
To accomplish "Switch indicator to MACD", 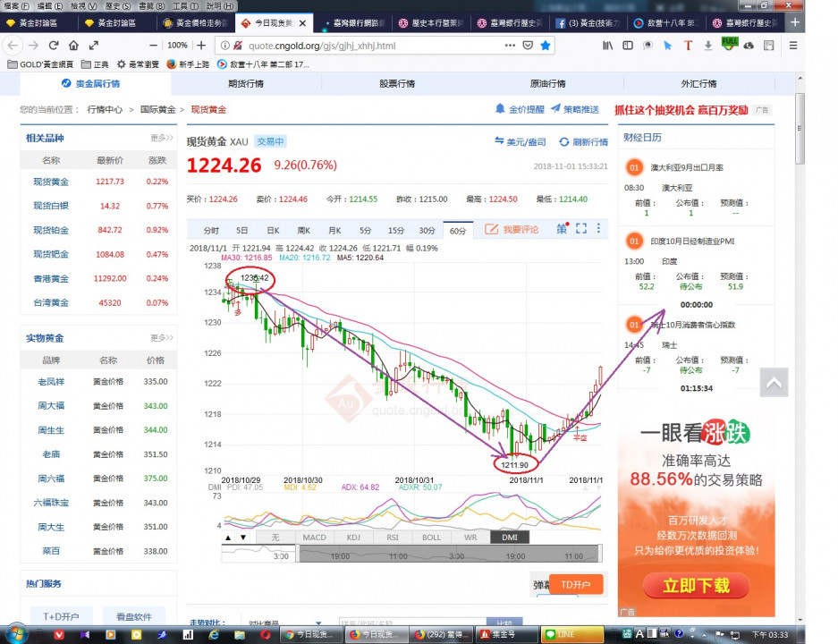I will pyautogui.click(x=314, y=537).
